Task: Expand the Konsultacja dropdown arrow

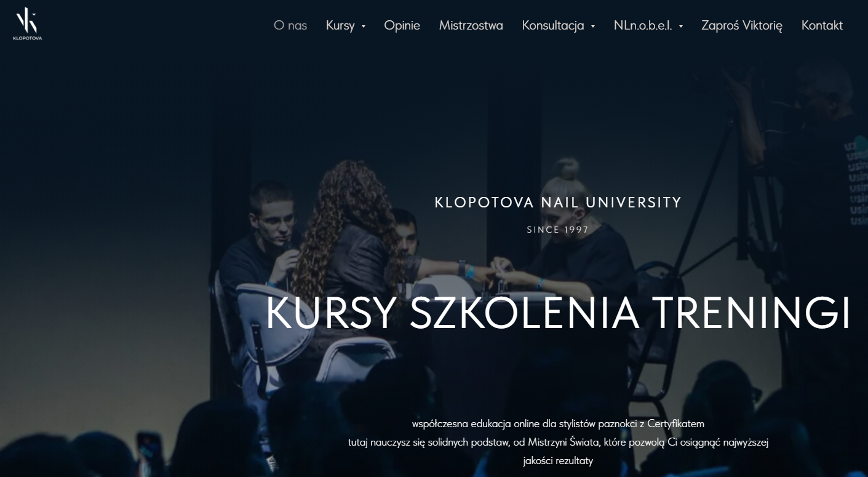Action: click(x=593, y=26)
